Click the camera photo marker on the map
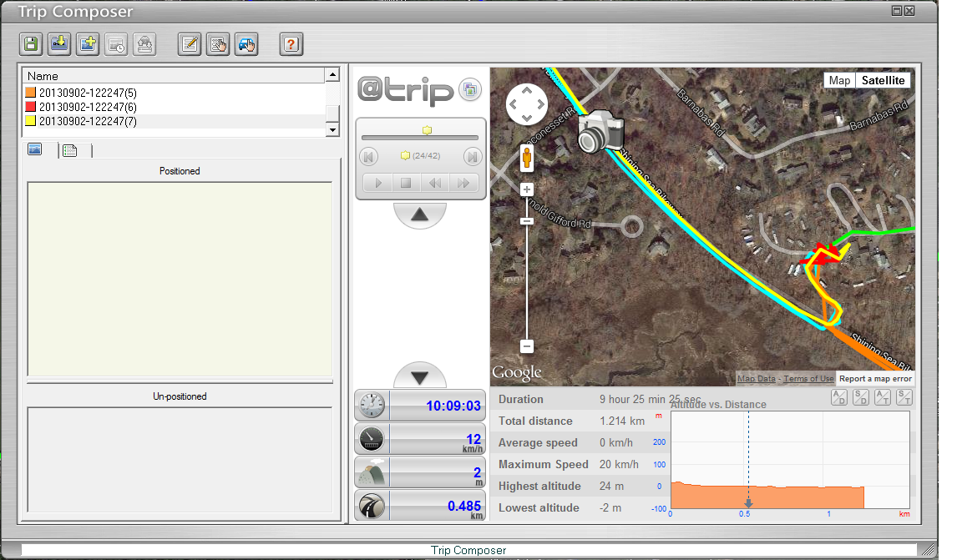Screen dimensions: 962x560 pyautogui.click(x=600, y=131)
